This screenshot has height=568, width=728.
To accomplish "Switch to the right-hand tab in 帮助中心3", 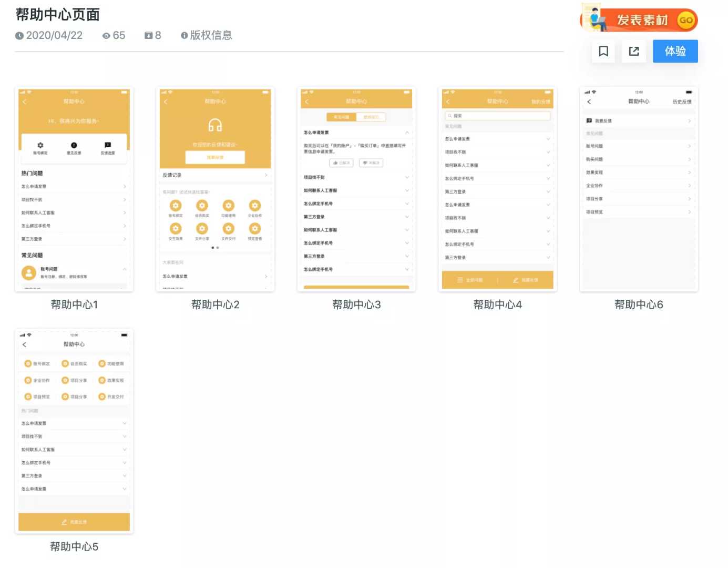I will [x=371, y=117].
